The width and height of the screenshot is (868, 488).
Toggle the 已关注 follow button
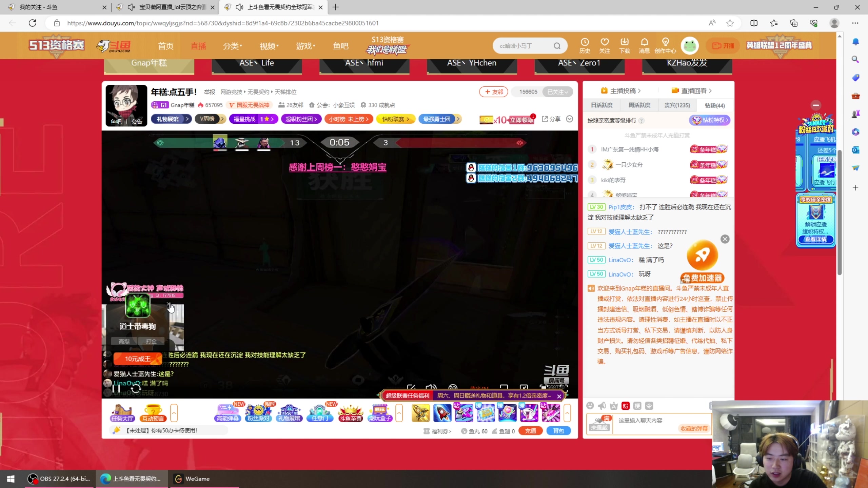557,92
